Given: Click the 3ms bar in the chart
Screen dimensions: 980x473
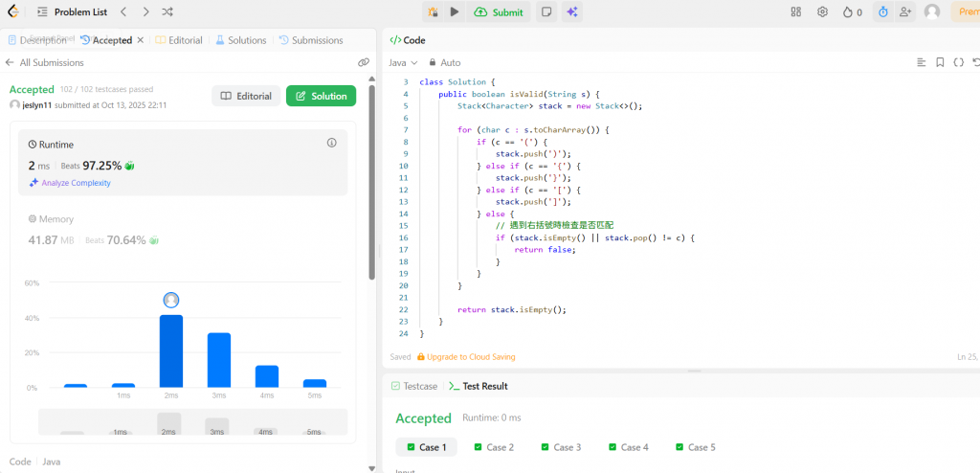Looking at the screenshot, I should (219, 360).
